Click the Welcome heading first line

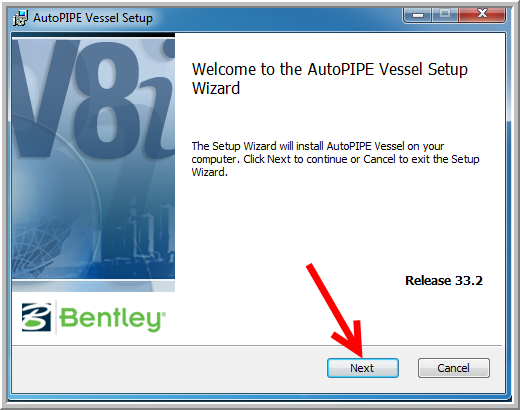[x=330, y=70]
